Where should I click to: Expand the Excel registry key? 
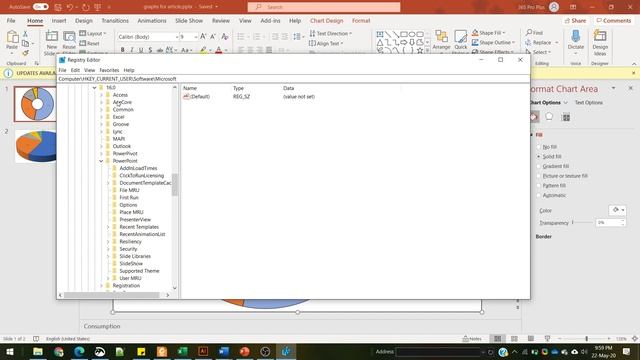101,117
